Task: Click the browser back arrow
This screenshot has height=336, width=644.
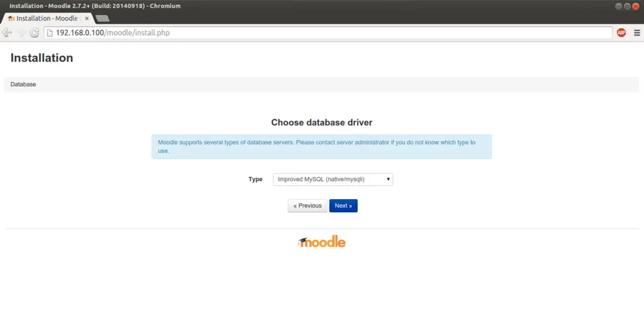Action: point(7,33)
